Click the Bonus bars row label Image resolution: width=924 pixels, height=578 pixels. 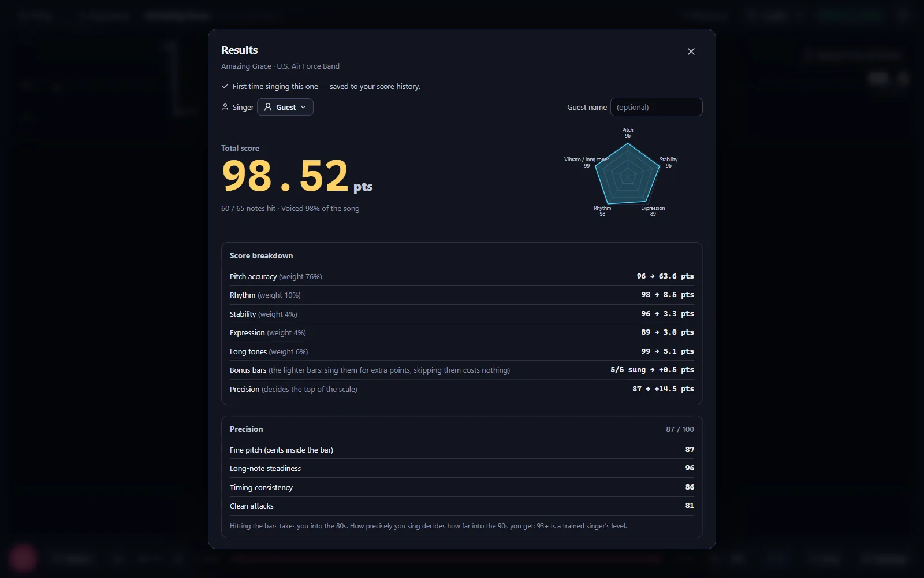[370, 370]
